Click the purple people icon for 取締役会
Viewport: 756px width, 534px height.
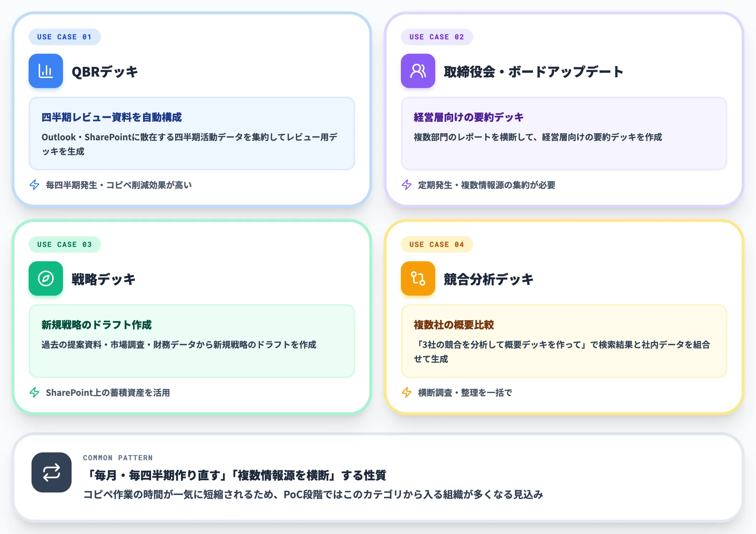coord(418,71)
